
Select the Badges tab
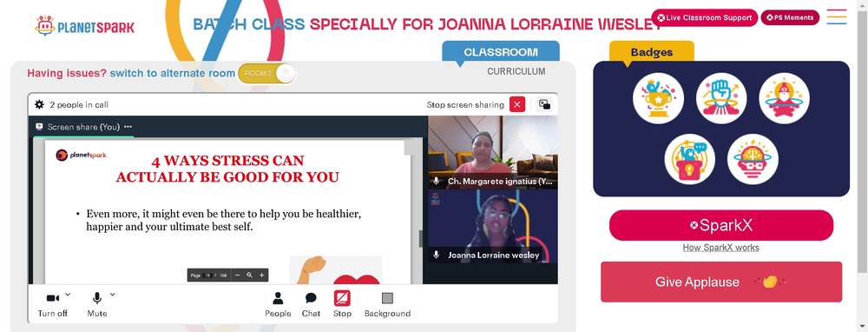(652, 52)
